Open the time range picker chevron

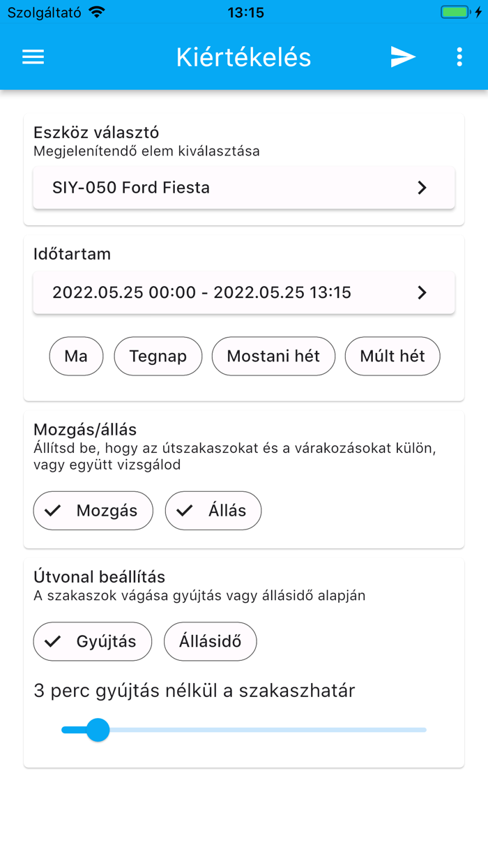421,292
